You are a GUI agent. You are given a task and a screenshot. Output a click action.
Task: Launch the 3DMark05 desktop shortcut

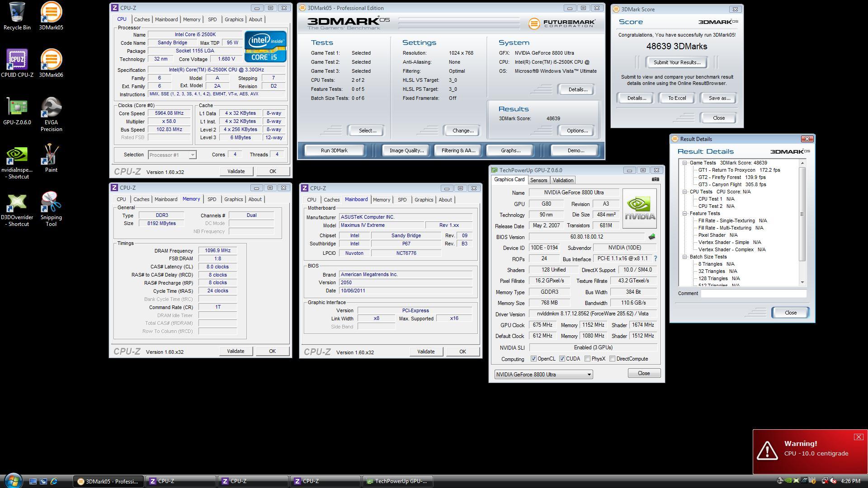[x=51, y=16]
